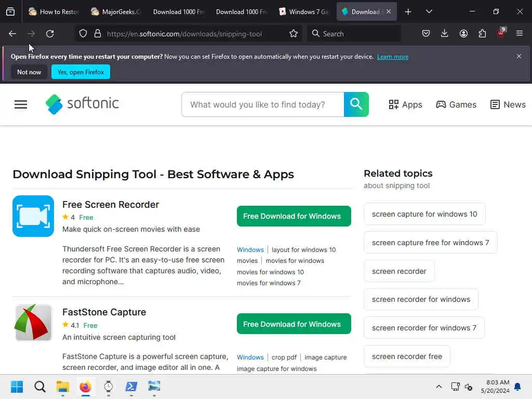Select 'screen capture for windows 10' topic

point(424,214)
